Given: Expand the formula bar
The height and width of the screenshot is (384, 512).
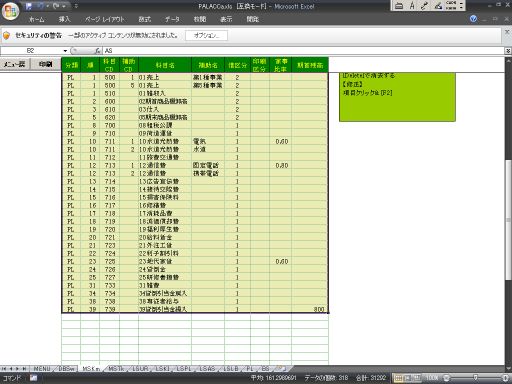Looking at the screenshot, I should click(508, 51).
